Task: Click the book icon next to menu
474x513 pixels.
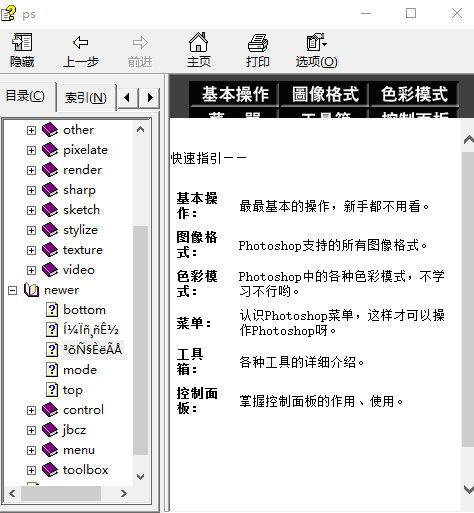Action: pyautogui.click(x=50, y=450)
